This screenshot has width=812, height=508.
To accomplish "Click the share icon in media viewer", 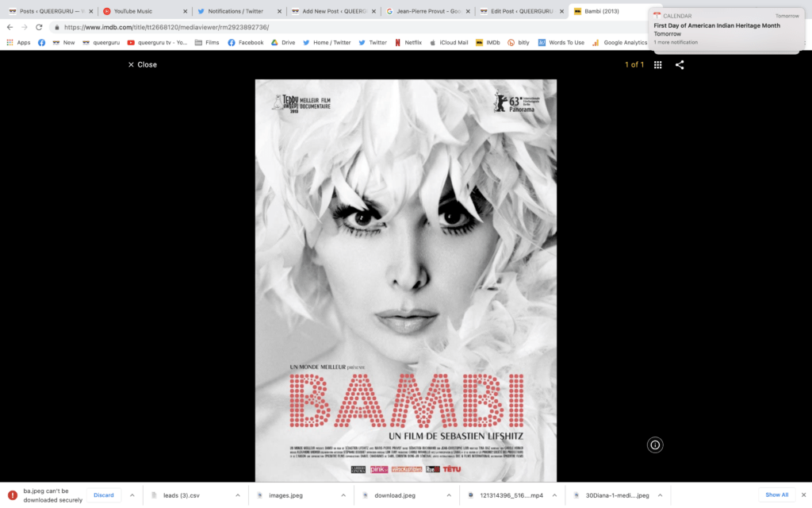I will click(x=680, y=65).
